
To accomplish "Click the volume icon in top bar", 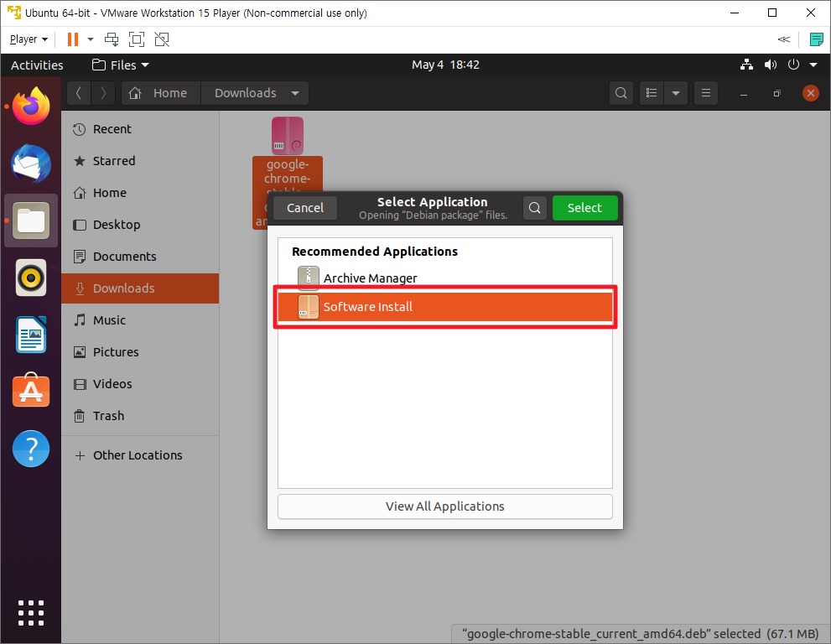I will point(770,65).
